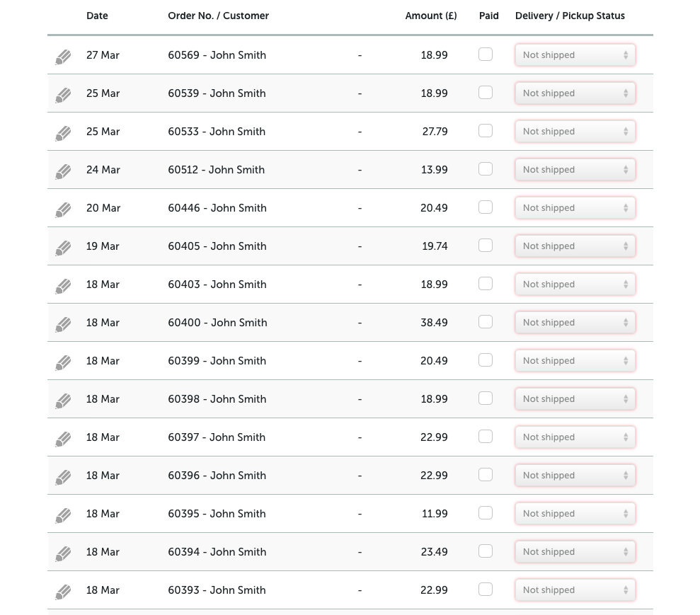The image size is (700, 615).
Task: Edit order 60400 using pencil icon
Action: pos(63,325)
